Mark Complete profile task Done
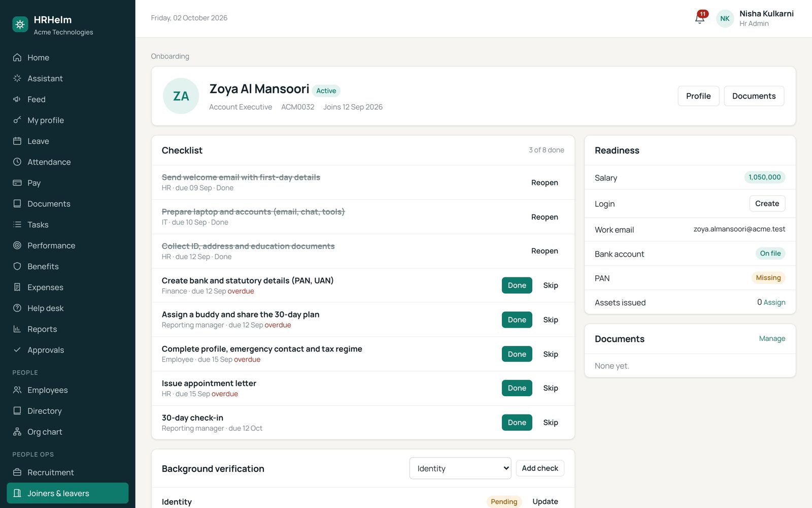The height and width of the screenshot is (508, 812). [517, 354]
